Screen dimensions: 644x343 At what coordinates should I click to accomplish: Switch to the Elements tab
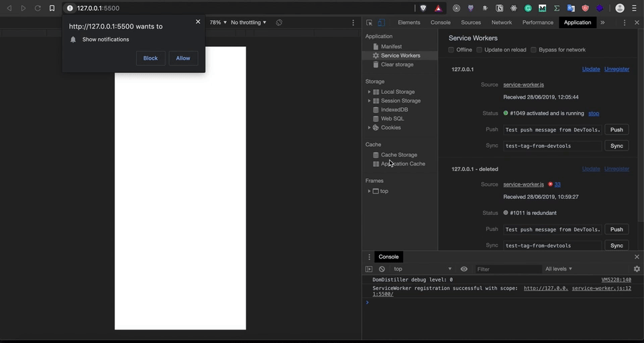(x=409, y=23)
